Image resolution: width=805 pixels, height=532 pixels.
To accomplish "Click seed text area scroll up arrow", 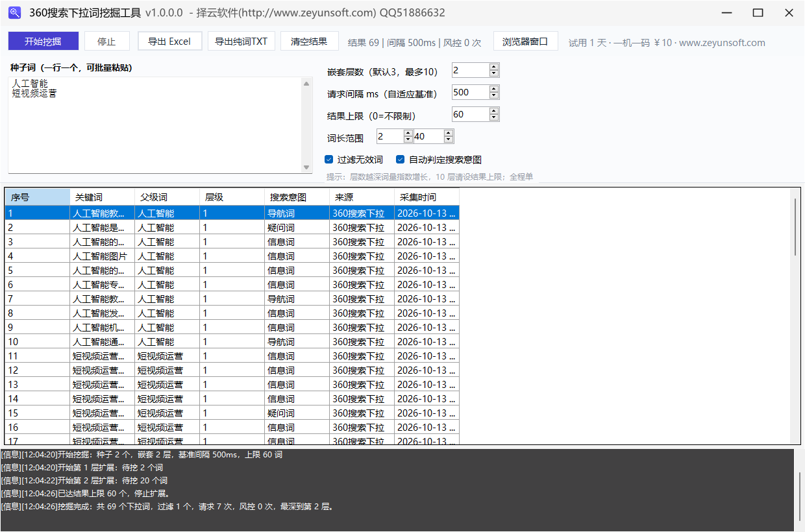I will pos(307,83).
